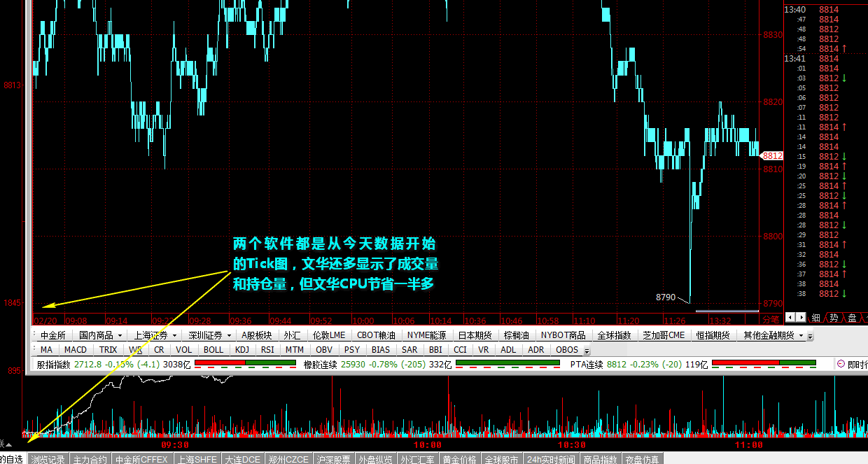
Task: Open the 外汇汇率 tab
Action: (x=418, y=459)
